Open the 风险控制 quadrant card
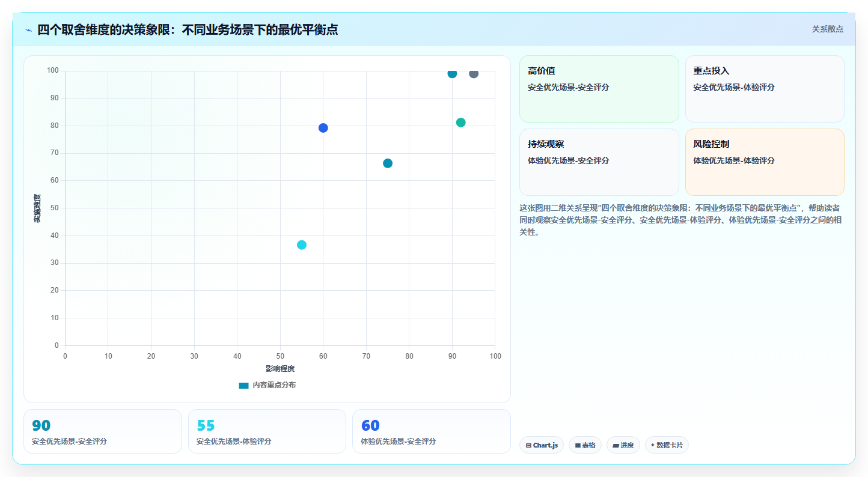The height and width of the screenshot is (477, 868). pyautogui.click(x=765, y=162)
